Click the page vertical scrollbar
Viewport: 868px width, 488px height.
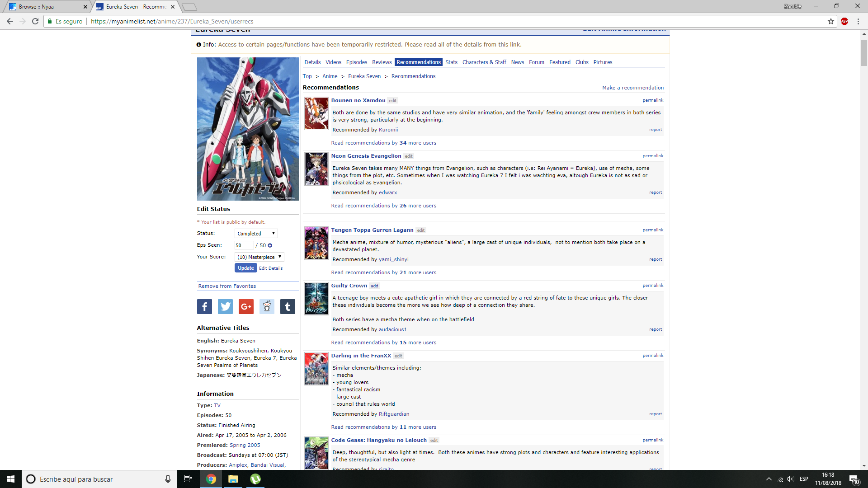864,53
